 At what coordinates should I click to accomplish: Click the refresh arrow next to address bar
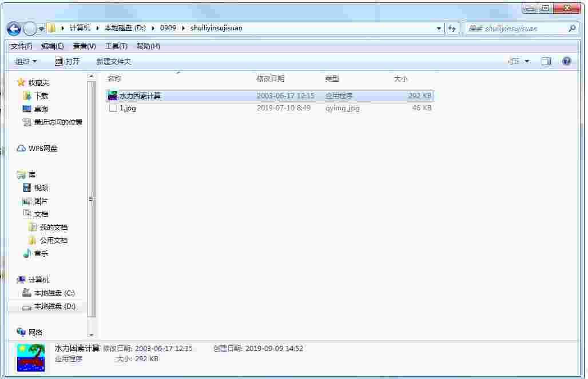[452, 28]
